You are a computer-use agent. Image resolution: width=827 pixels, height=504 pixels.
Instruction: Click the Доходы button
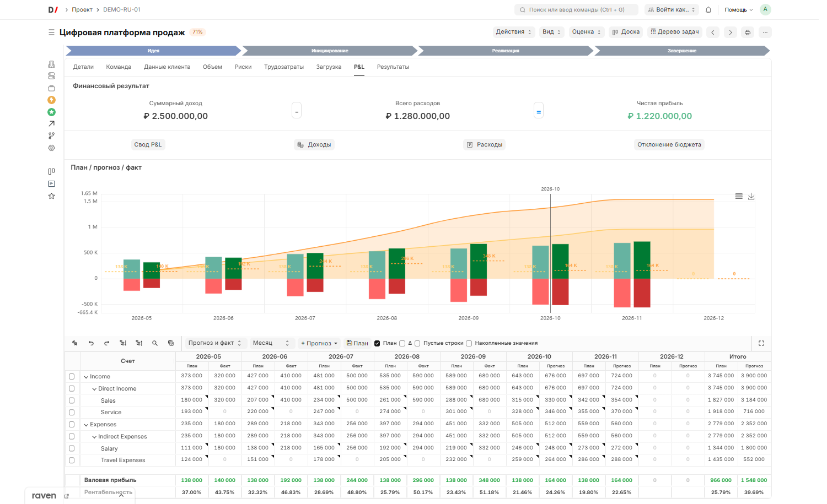pyautogui.click(x=314, y=145)
